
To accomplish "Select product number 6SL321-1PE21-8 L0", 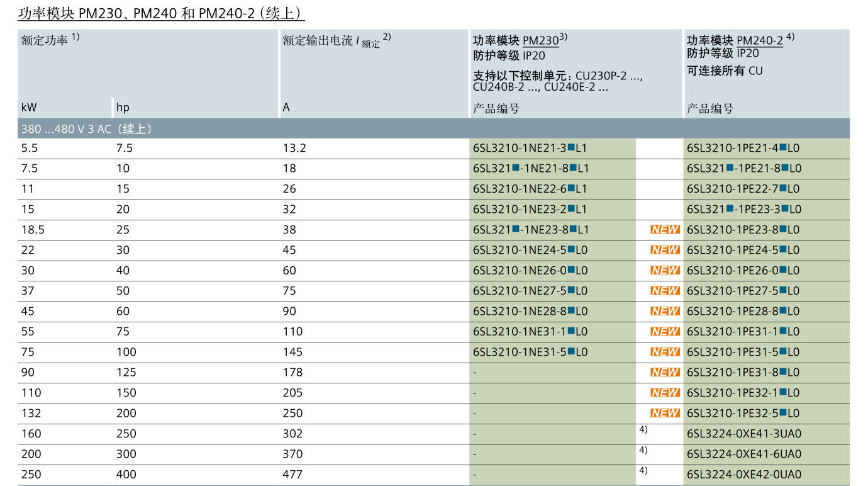I will coord(744,169).
